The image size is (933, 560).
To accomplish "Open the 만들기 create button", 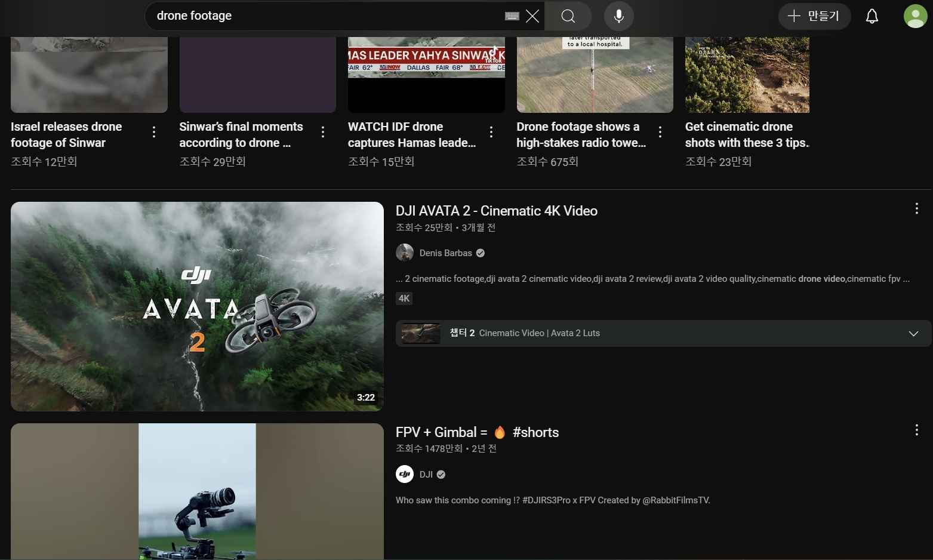I will coord(814,16).
